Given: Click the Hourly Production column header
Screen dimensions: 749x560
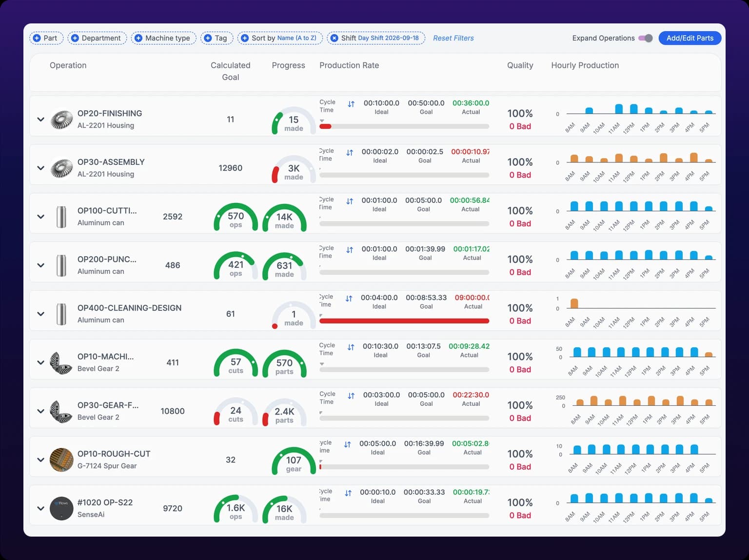Looking at the screenshot, I should pyautogui.click(x=585, y=65).
